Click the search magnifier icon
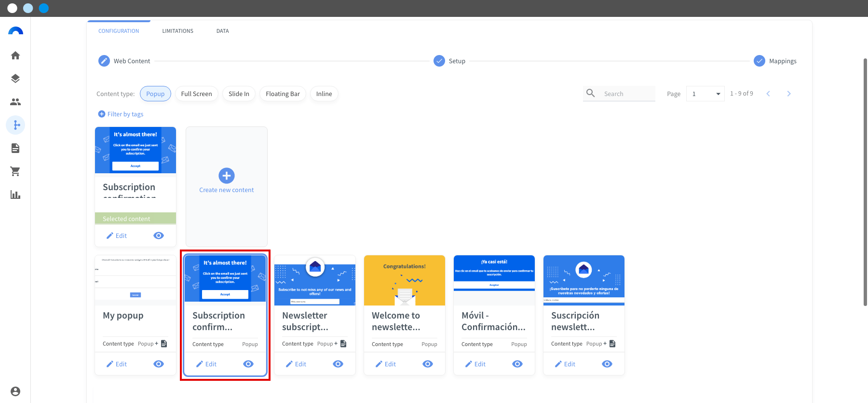 (591, 93)
